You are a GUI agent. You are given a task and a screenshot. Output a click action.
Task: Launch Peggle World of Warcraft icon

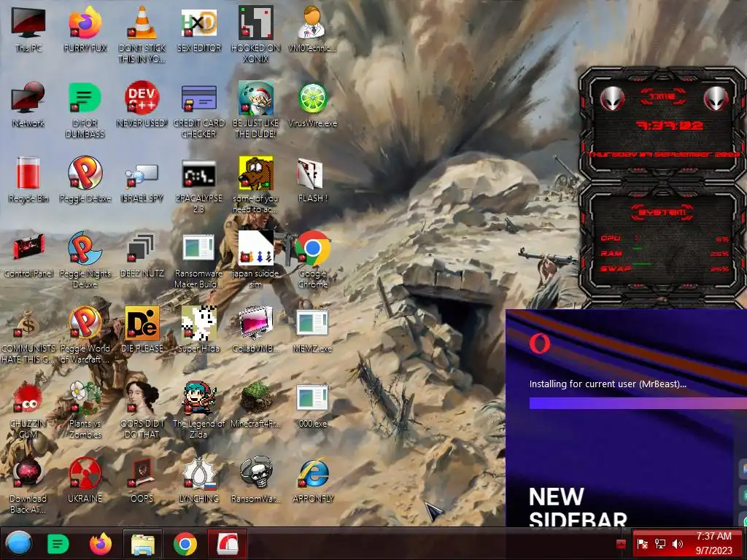(x=85, y=335)
